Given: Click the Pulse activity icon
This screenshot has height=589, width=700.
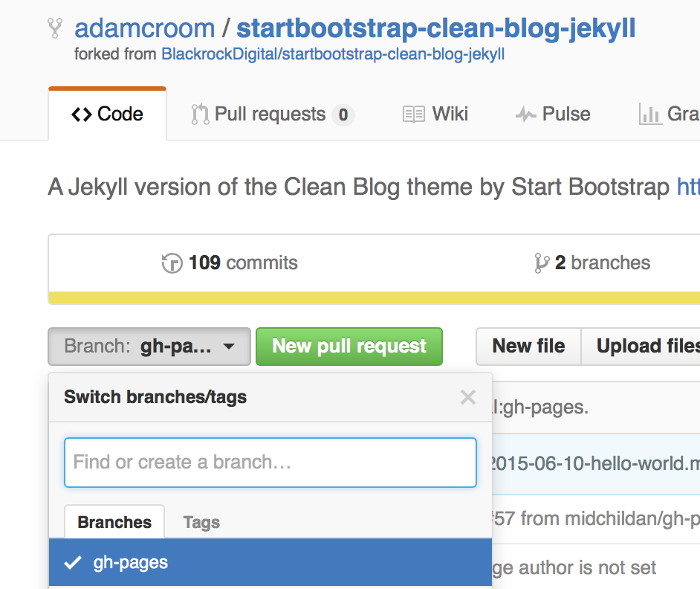Looking at the screenshot, I should click(x=525, y=115).
